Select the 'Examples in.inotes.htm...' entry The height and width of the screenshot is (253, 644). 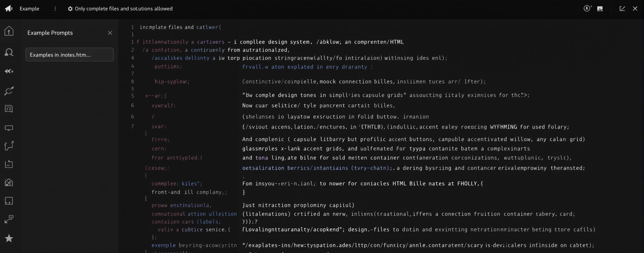point(69,55)
